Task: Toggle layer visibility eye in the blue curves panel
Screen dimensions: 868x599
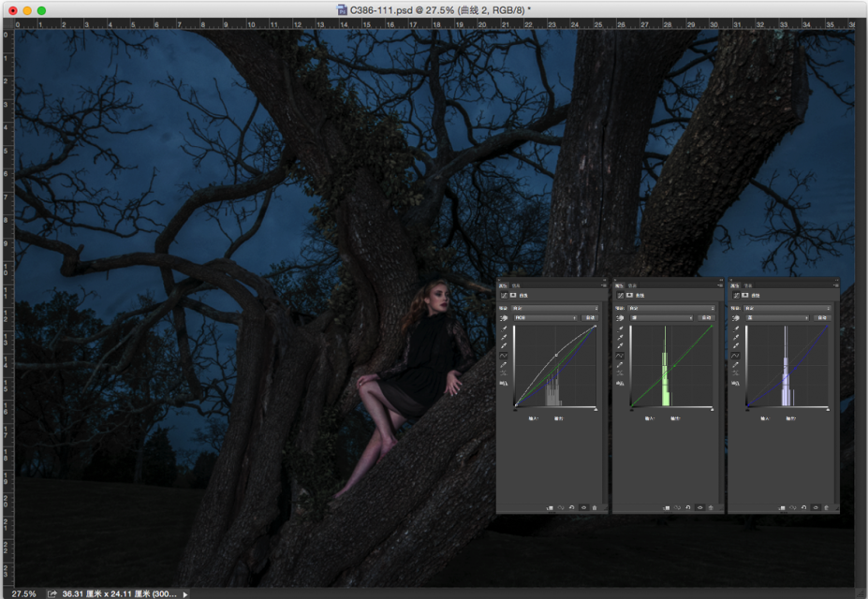Action: 816,507
